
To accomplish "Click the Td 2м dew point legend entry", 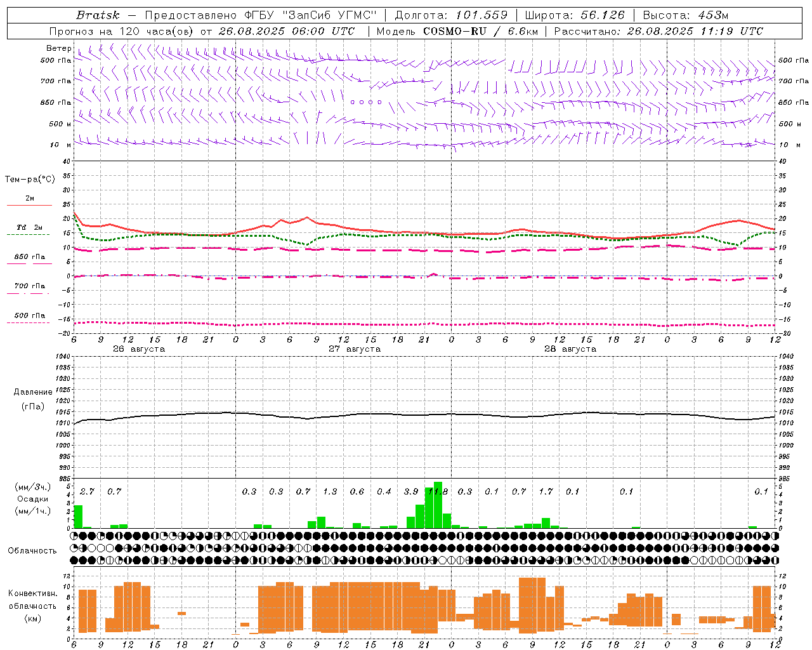I will tap(30, 227).
